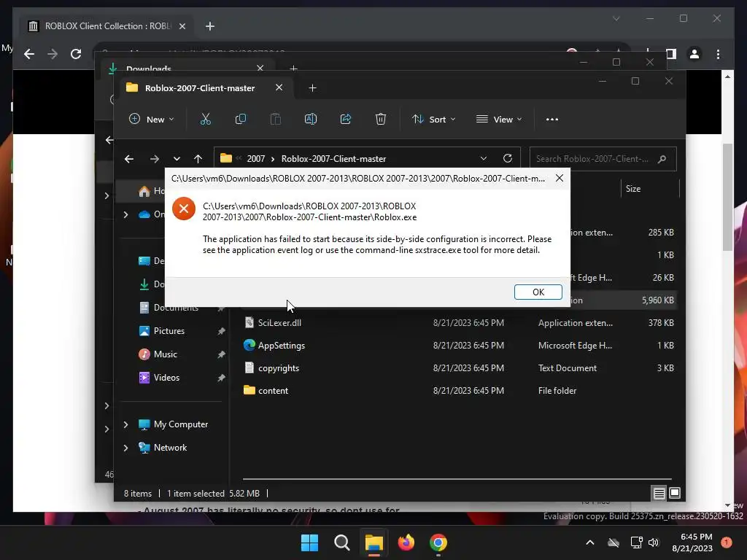Open the browser profile icon
The image size is (747, 560).
(x=694, y=54)
